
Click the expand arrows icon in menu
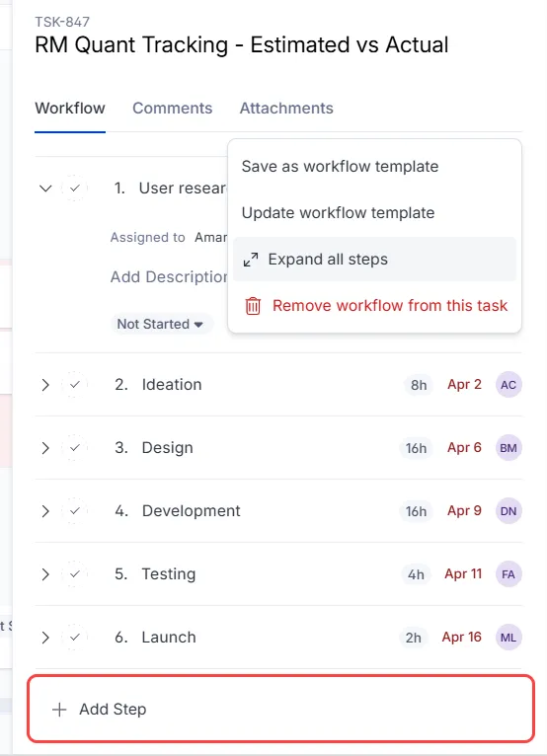pos(251,260)
